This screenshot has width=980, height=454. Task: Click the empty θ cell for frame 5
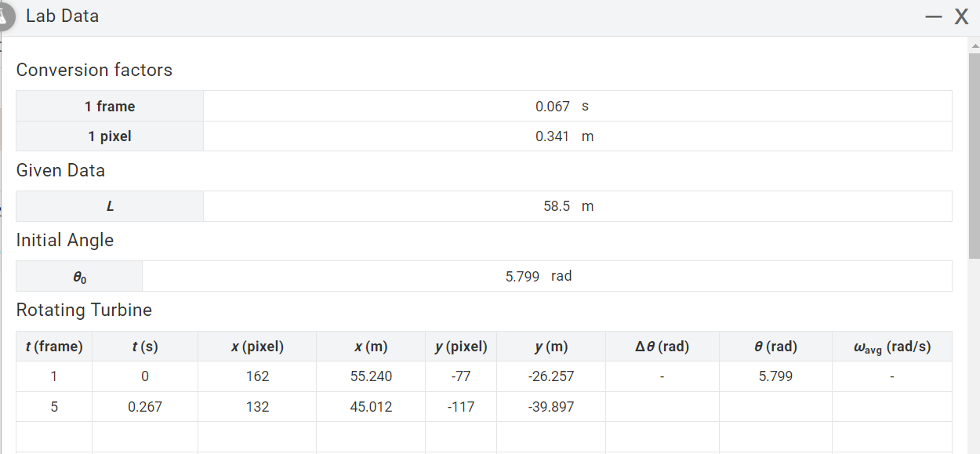[775, 406]
